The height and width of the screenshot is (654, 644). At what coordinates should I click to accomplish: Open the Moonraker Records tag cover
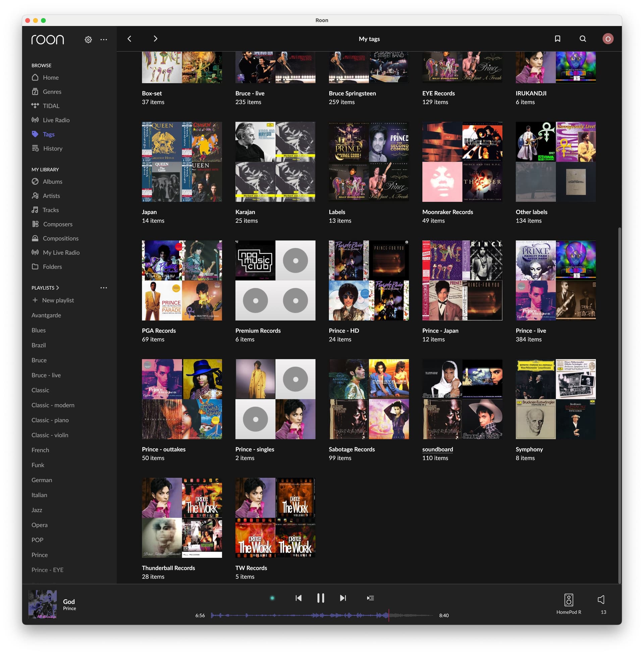(x=462, y=162)
